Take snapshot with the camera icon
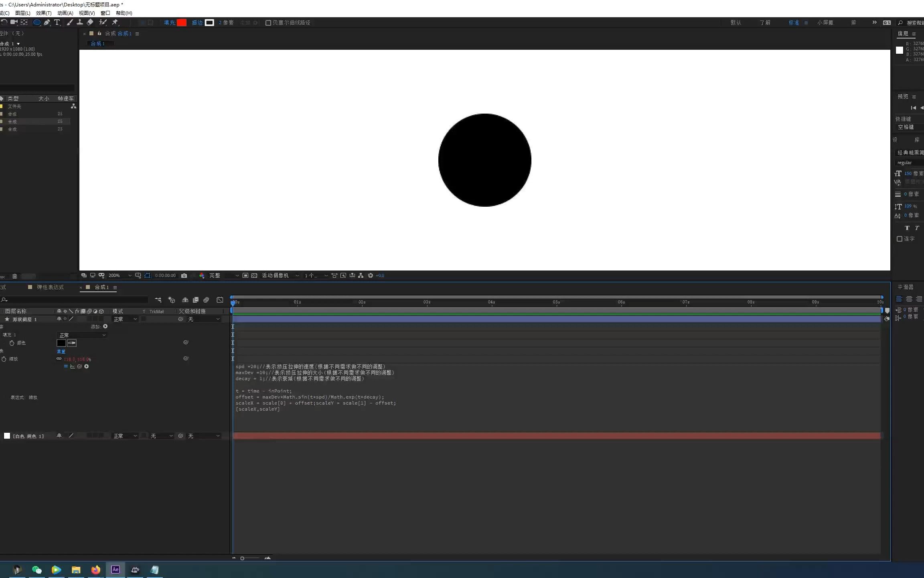The width and height of the screenshot is (924, 578). point(184,275)
